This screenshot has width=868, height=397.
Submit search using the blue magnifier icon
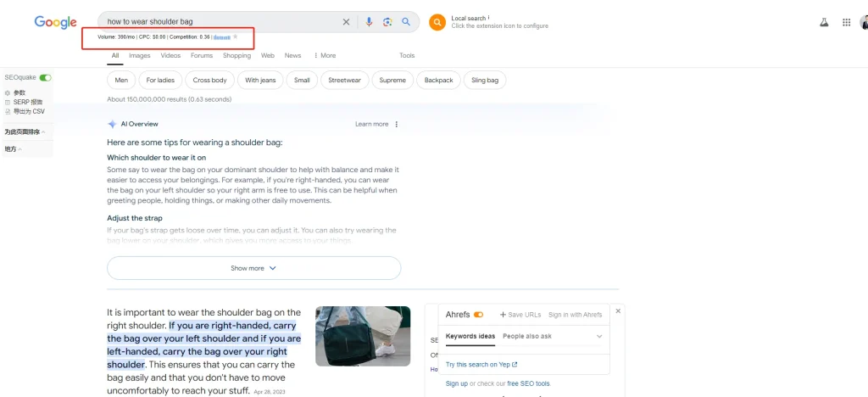406,21
